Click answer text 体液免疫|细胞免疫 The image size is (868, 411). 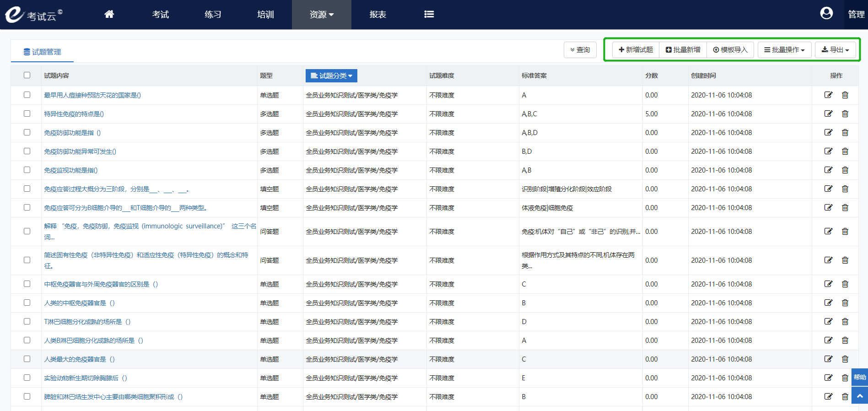point(547,208)
